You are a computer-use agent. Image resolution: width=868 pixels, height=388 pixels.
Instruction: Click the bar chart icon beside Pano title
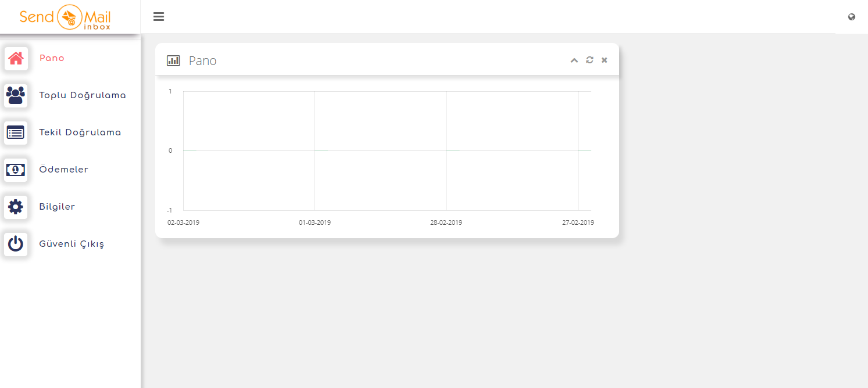coord(173,60)
